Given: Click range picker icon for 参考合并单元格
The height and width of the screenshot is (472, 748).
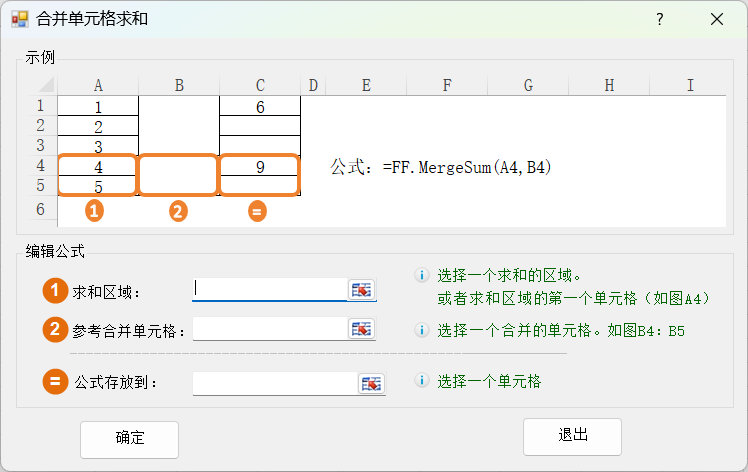Looking at the screenshot, I should [x=361, y=329].
